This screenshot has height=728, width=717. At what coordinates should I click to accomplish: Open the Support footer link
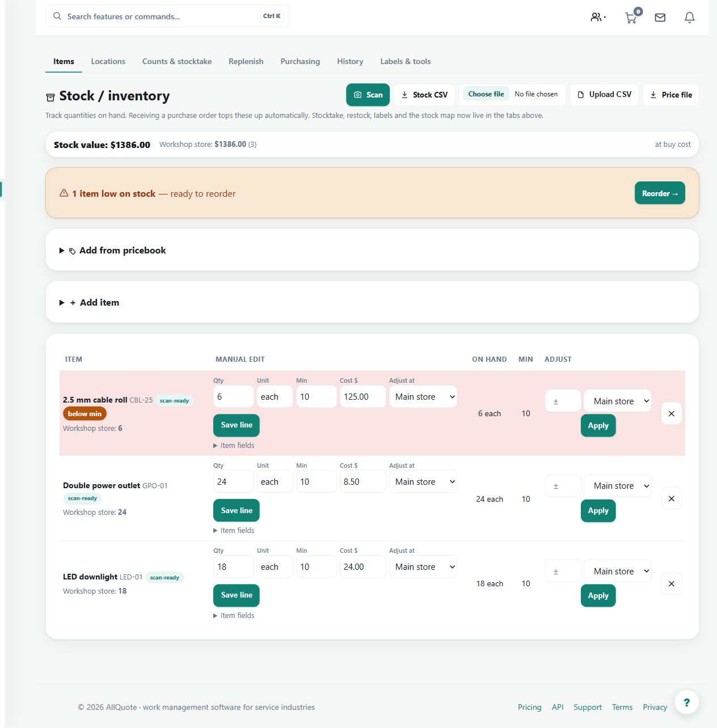(x=588, y=707)
